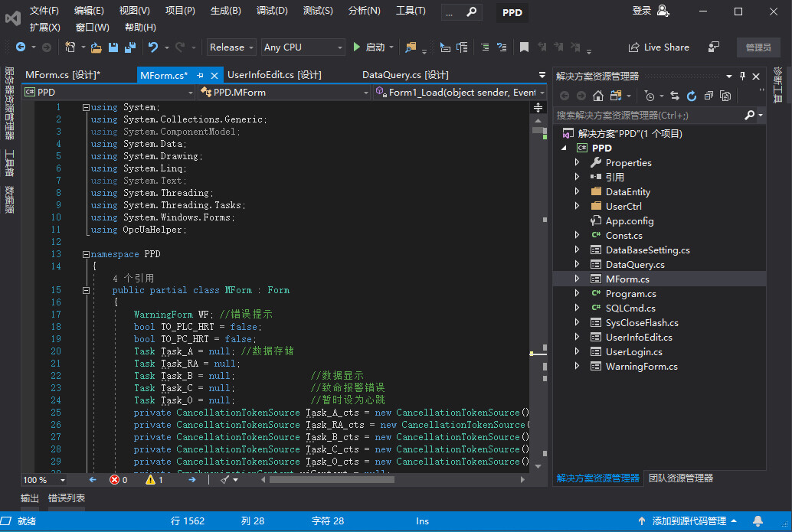
Task: Open pending changes filter clock icon
Action: [650, 96]
